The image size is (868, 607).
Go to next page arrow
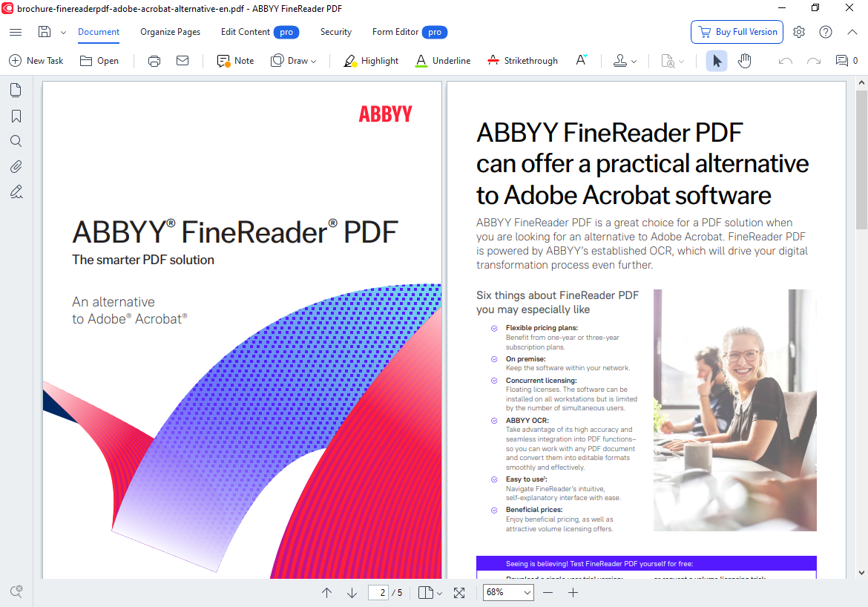pos(352,593)
